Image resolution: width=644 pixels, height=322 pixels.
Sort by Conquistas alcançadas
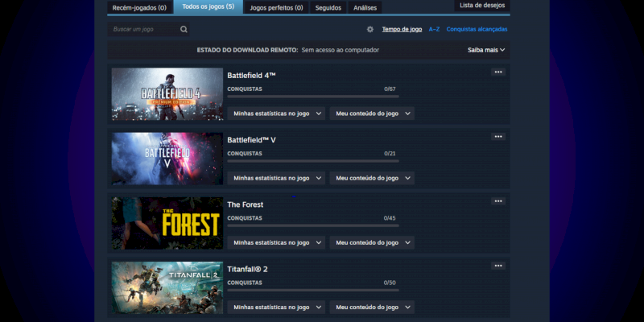pos(477,29)
